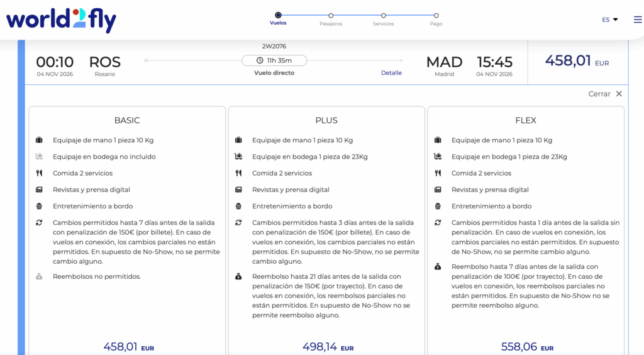The width and height of the screenshot is (644, 355).
Task: Click FLEX changes policy paragraph
Action: [536, 237]
